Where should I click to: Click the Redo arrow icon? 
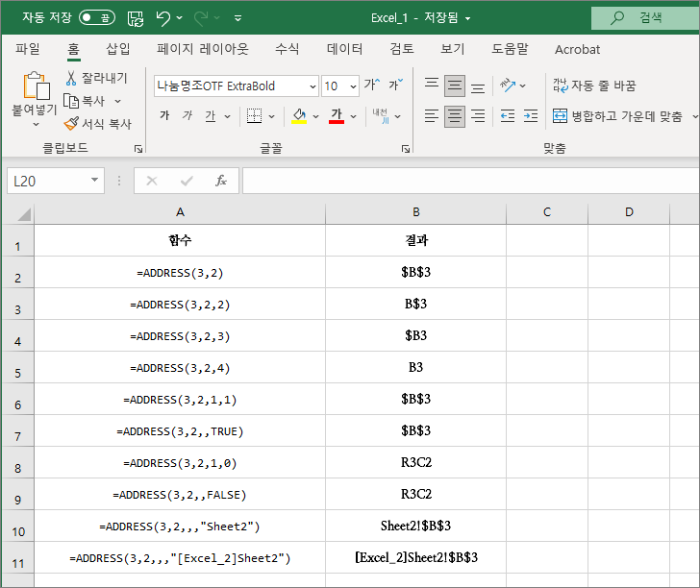(201, 18)
